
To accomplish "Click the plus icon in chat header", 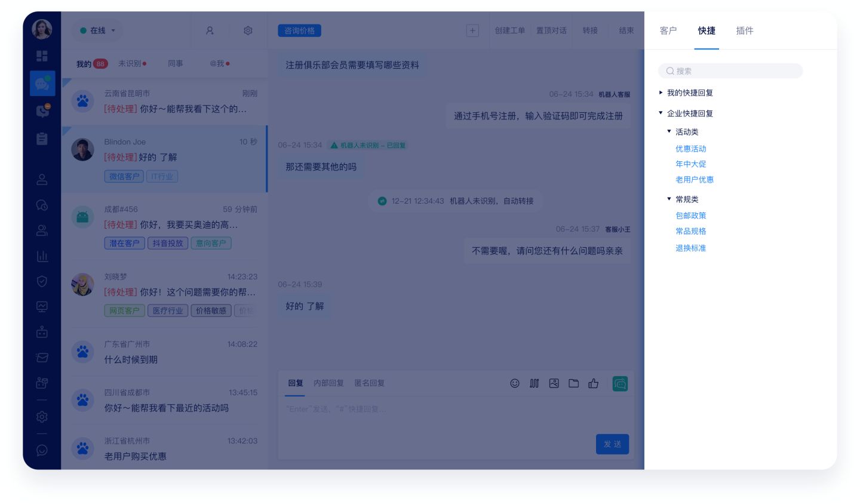I will pyautogui.click(x=472, y=30).
